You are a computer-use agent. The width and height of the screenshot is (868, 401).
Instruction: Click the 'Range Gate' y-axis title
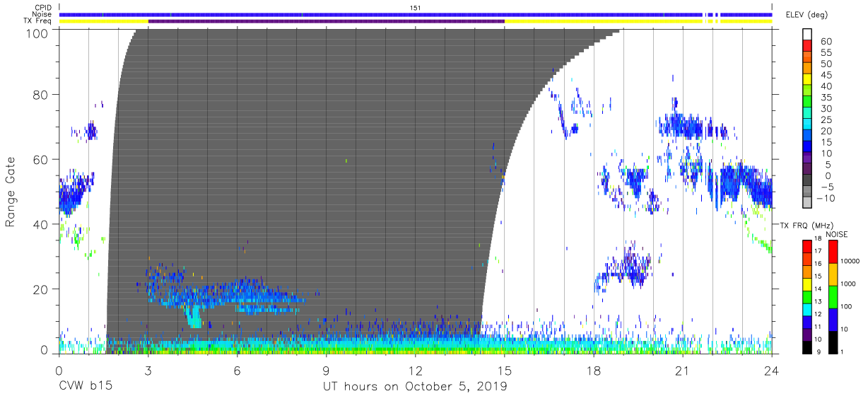tap(11, 192)
